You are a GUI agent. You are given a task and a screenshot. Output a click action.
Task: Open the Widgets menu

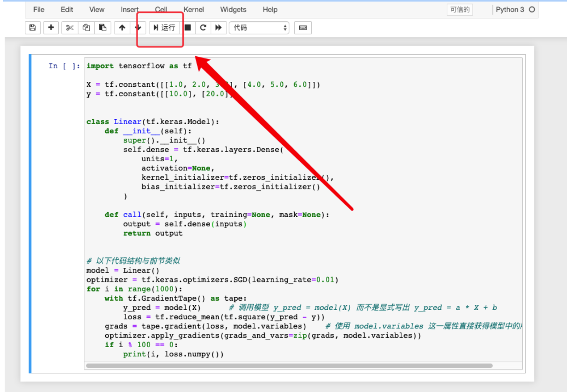click(233, 10)
